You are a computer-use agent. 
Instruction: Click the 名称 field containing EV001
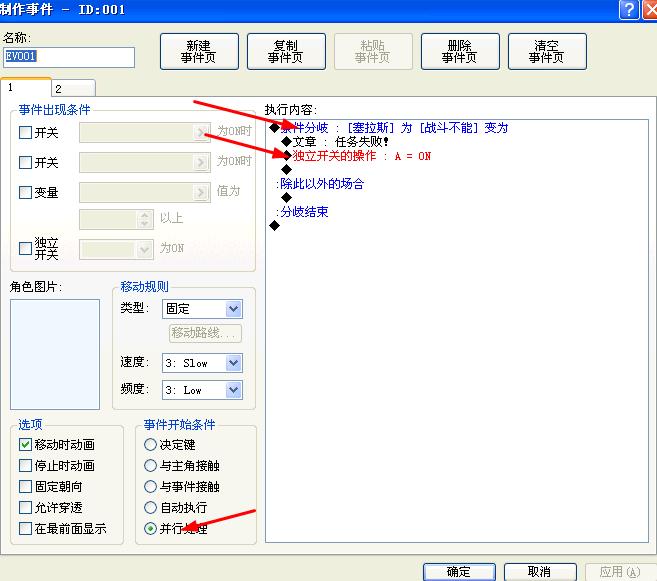69,57
